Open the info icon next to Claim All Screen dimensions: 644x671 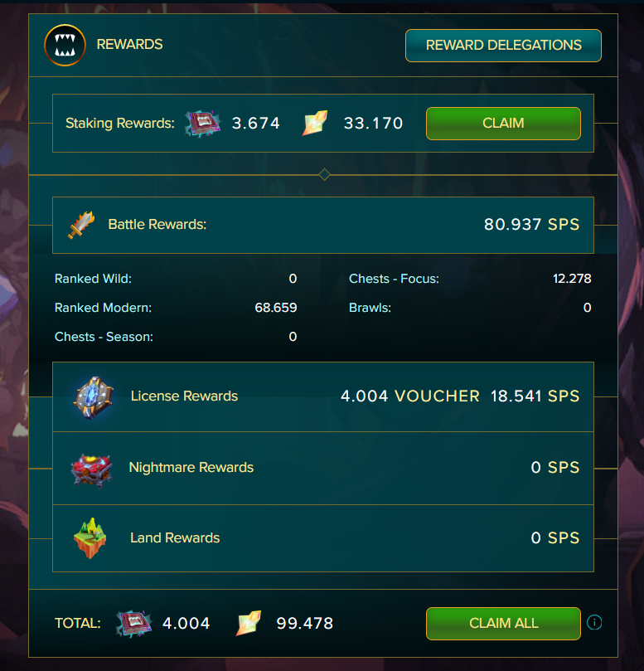click(594, 623)
